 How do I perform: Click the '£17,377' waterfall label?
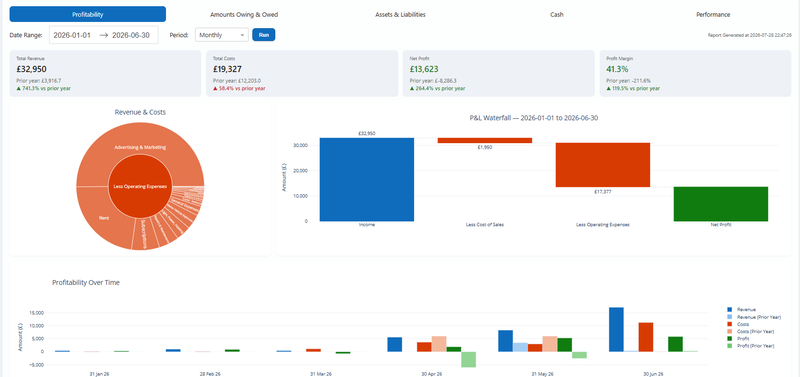(603, 191)
